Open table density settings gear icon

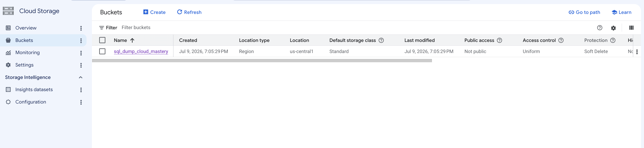(613, 28)
